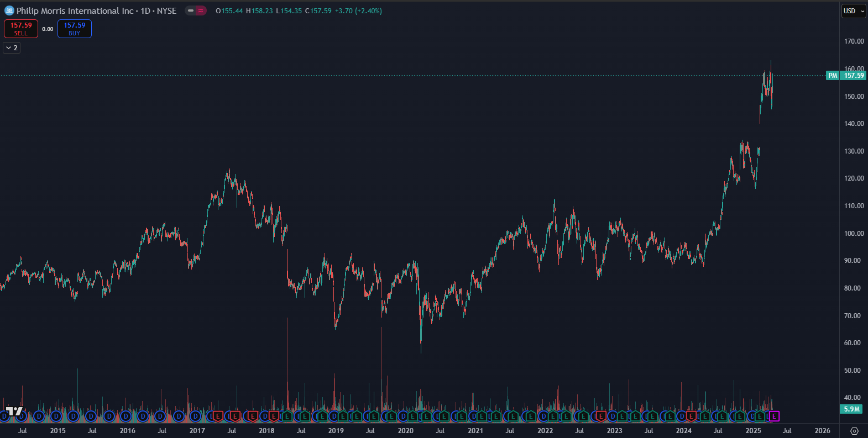Image resolution: width=868 pixels, height=438 pixels.
Task: Expand the indicator legend chevron showing 2
Action: coord(12,48)
